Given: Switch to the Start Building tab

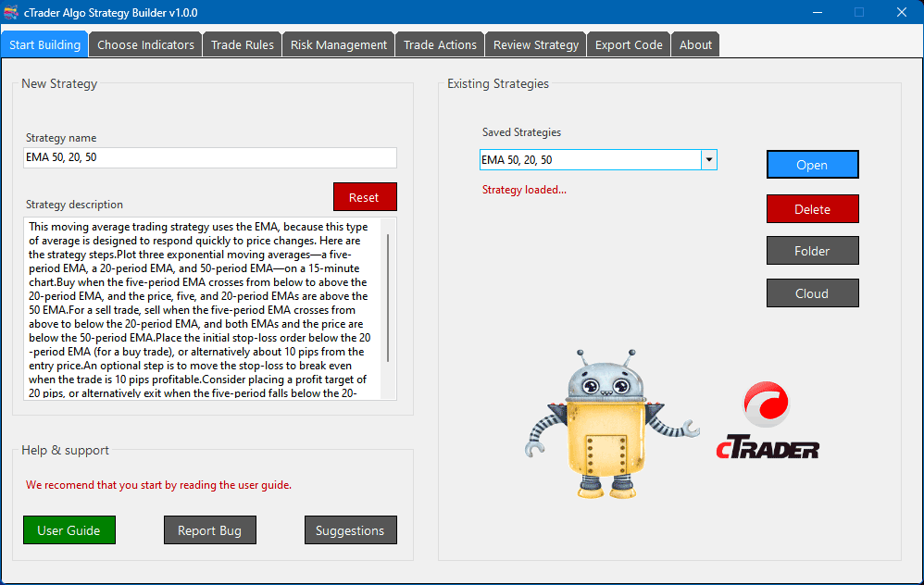Looking at the screenshot, I should [44, 44].
